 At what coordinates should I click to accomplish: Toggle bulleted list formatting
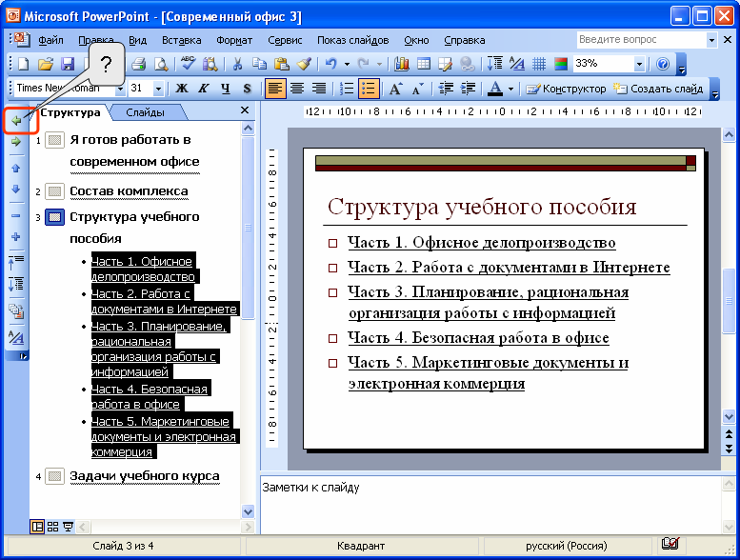pyautogui.click(x=369, y=89)
